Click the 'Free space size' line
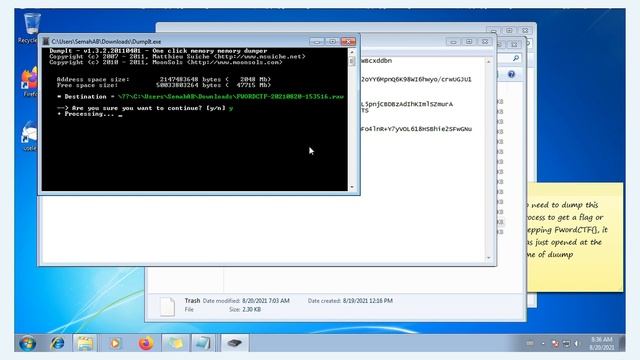Viewport: 640px width, 360px height. tap(164, 85)
